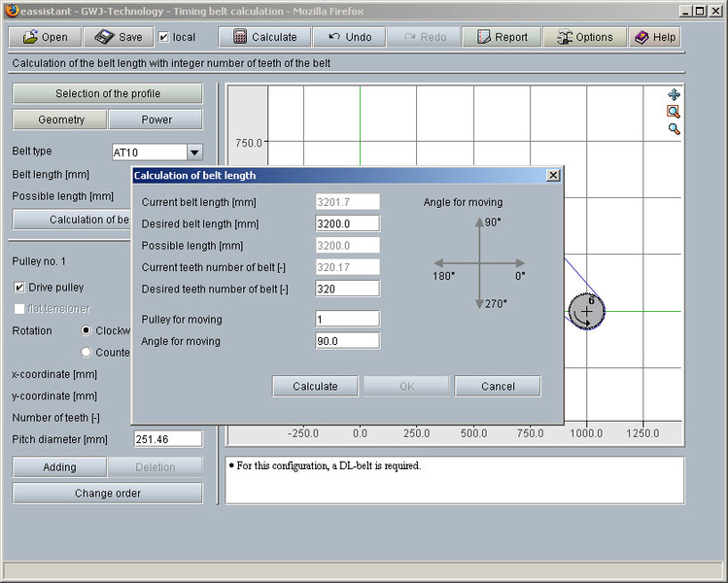
Task: Select the Clockwise rotation radio button
Action: point(87,330)
